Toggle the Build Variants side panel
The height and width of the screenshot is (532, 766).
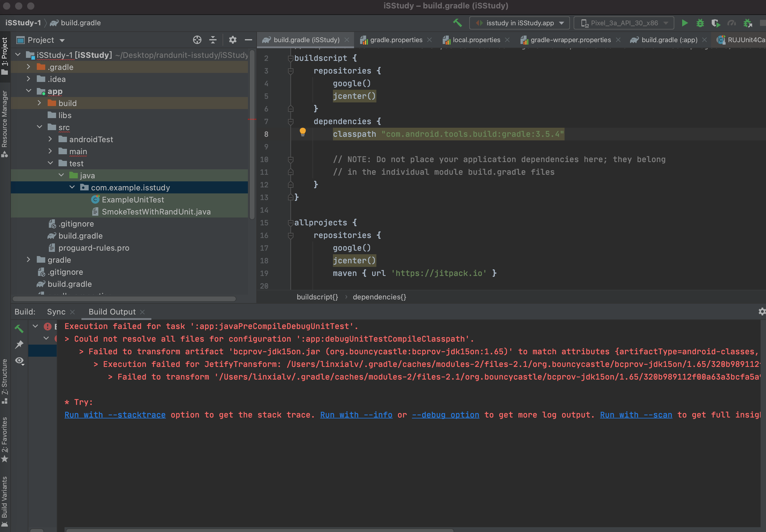pos(5,500)
